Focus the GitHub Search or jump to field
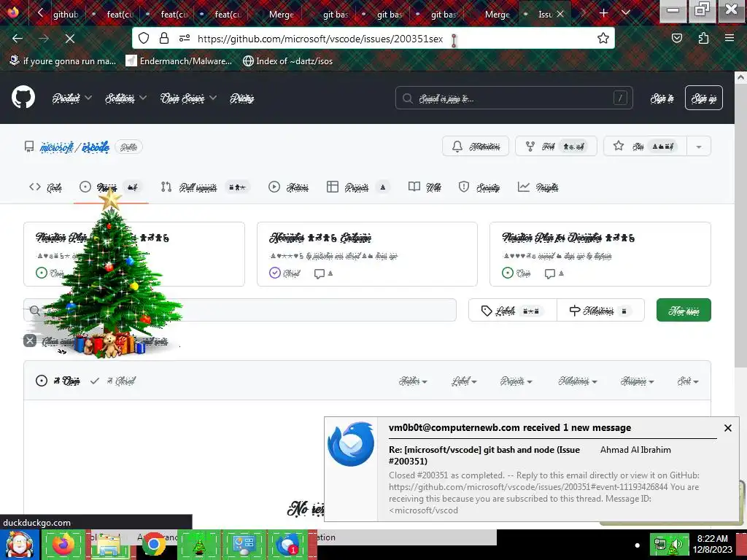This screenshot has width=747, height=560. [514, 98]
